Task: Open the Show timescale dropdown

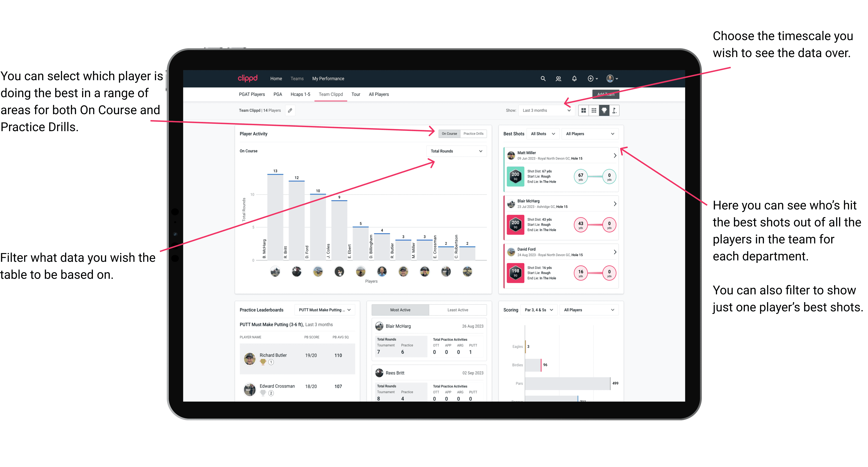Action: [x=549, y=110]
